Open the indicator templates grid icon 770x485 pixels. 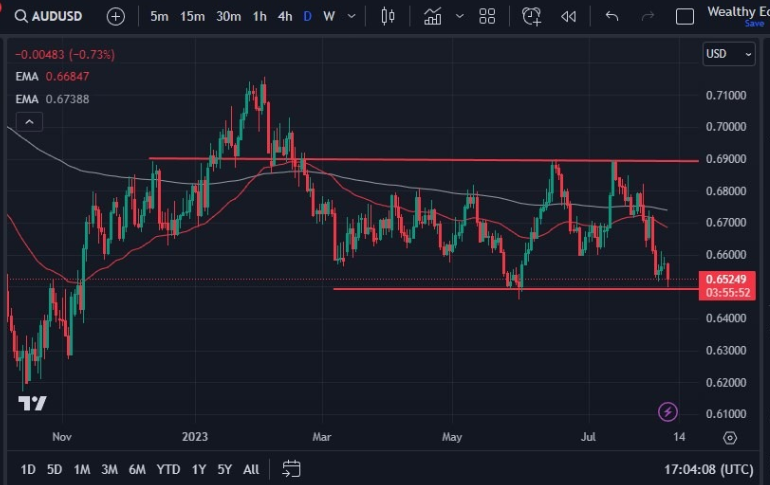click(487, 16)
